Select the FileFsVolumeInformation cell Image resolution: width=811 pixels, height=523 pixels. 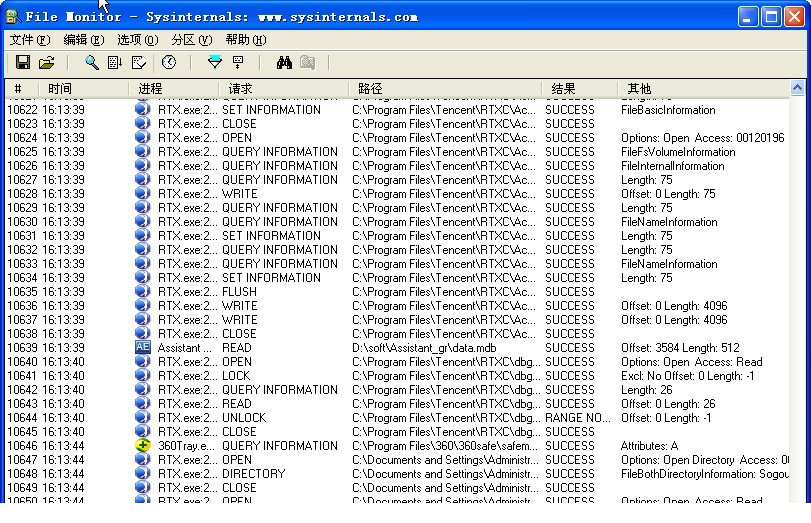[678, 152]
